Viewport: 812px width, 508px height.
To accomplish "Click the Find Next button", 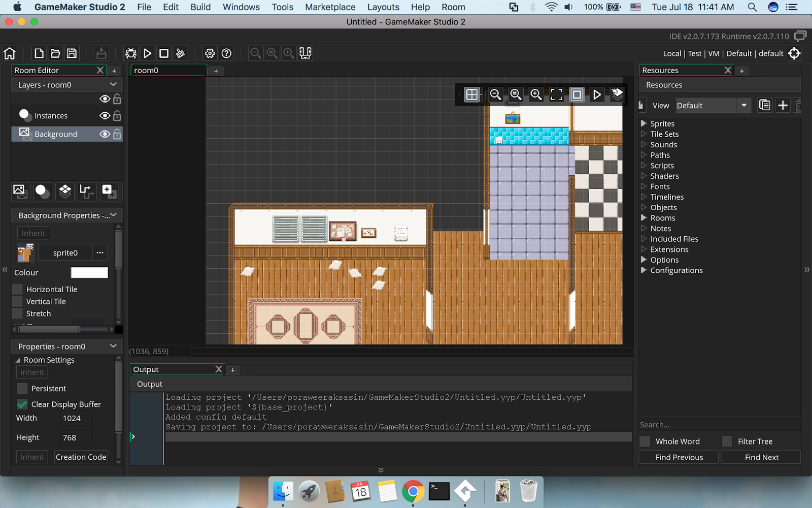I will (x=761, y=457).
